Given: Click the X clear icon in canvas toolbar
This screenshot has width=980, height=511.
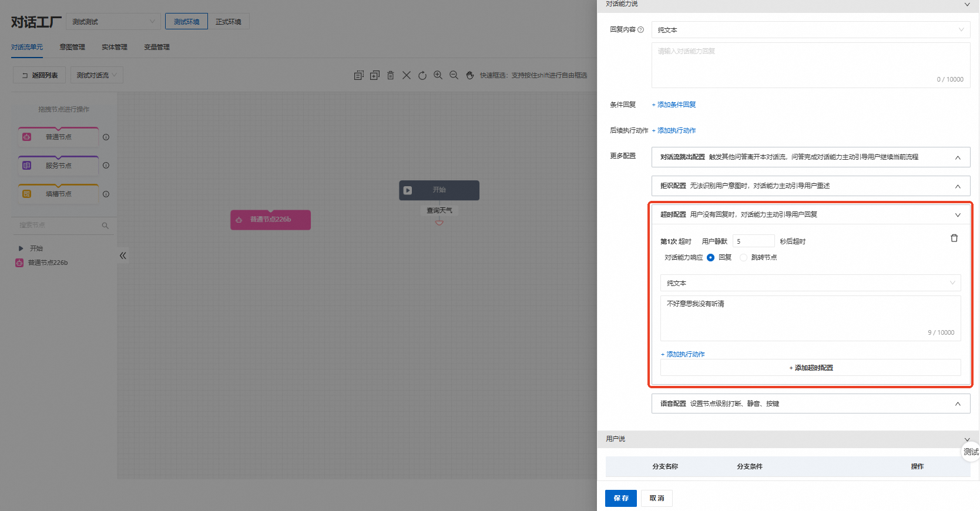Looking at the screenshot, I should [406, 75].
